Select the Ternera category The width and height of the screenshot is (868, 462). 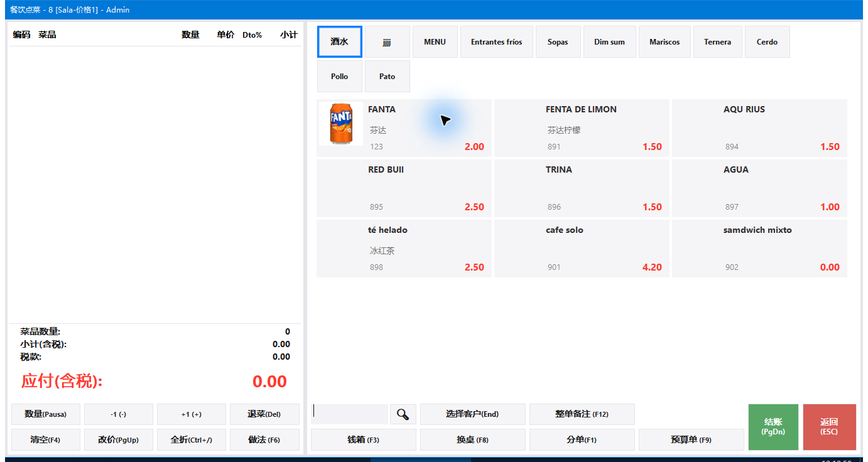pos(718,42)
